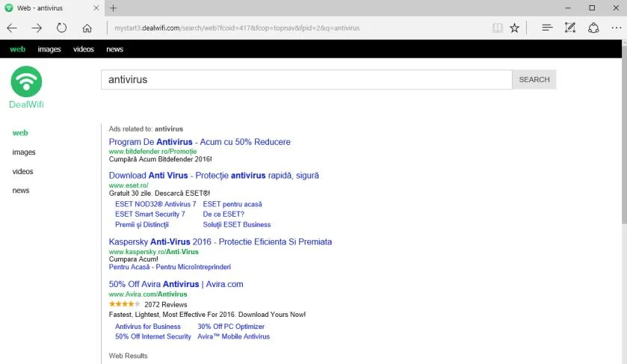627x364 pixels.
Task: Reload the page with the refresh icon
Action: pos(61,28)
